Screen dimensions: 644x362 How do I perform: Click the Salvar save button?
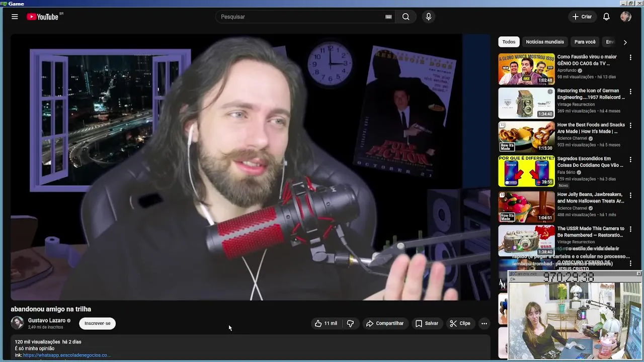point(427,323)
